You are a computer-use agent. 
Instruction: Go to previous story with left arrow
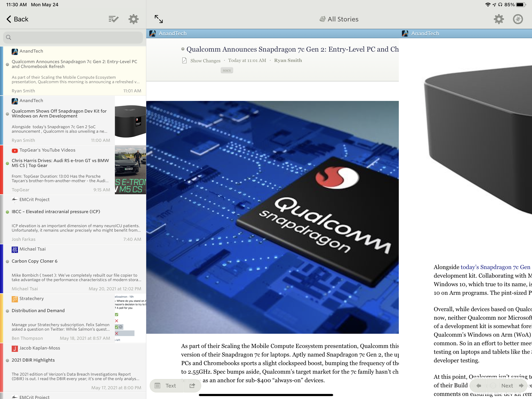click(479, 386)
